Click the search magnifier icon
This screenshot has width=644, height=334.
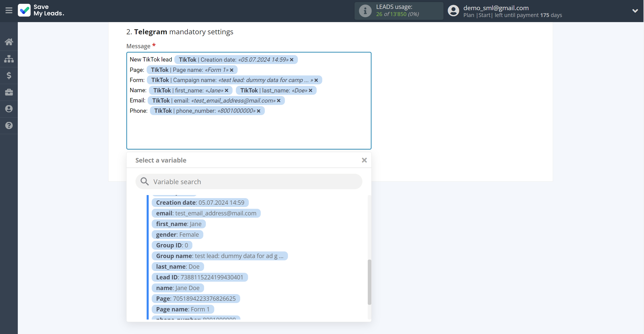click(145, 181)
